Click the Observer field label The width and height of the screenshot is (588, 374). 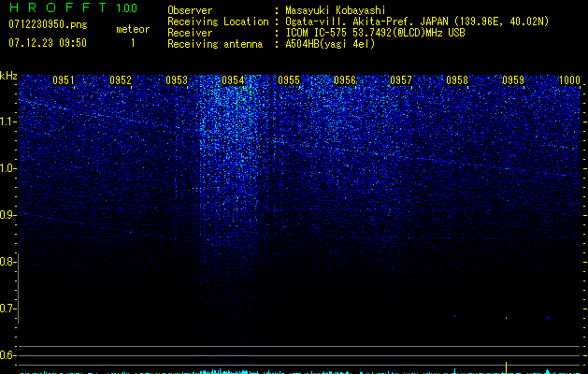[190, 10]
